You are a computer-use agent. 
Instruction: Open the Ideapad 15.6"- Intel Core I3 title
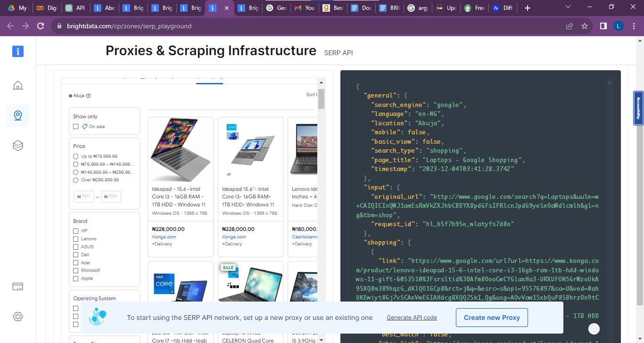(x=249, y=197)
